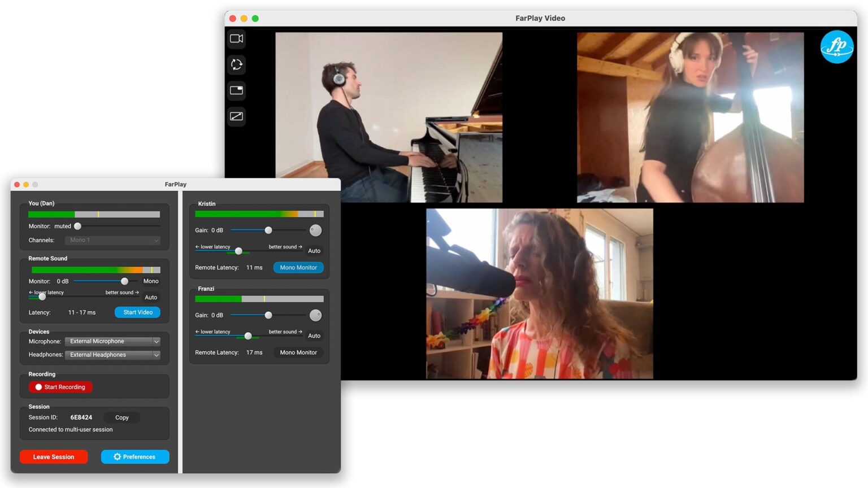
Task: Select the rotate camera icon
Action: (x=236, y=64)
